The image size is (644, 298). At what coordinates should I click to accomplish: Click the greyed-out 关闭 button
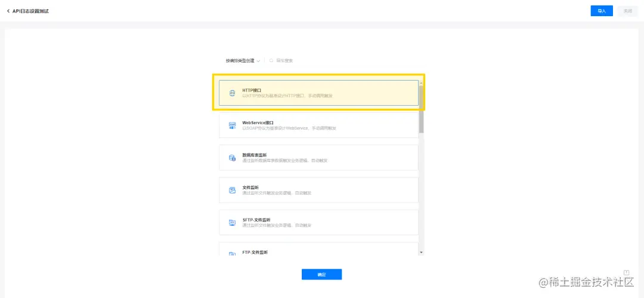(627, 11)
